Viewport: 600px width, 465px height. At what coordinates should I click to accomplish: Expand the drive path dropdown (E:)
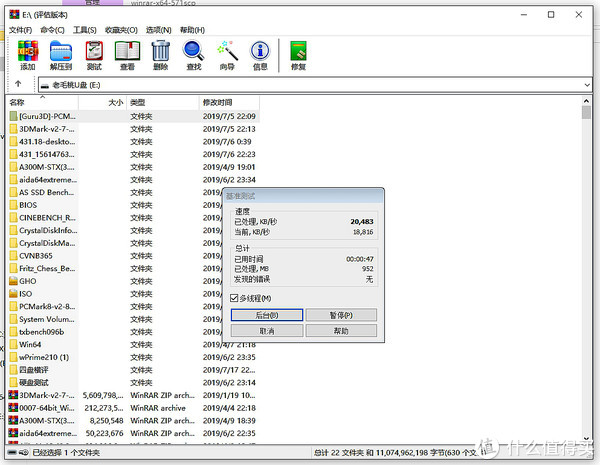[x=587, y=85]
